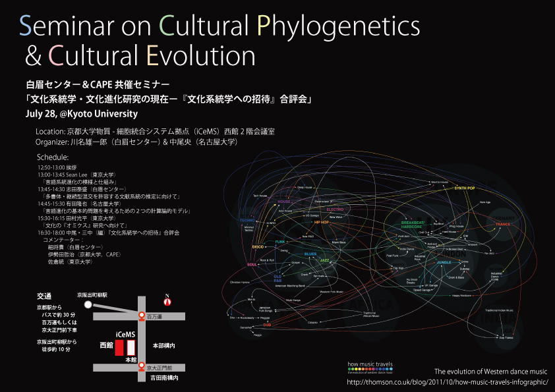Click the '& Cultural Evolution' title line
Image resolution: width=555 pixels, height=392 pixels.
(140, 55)
